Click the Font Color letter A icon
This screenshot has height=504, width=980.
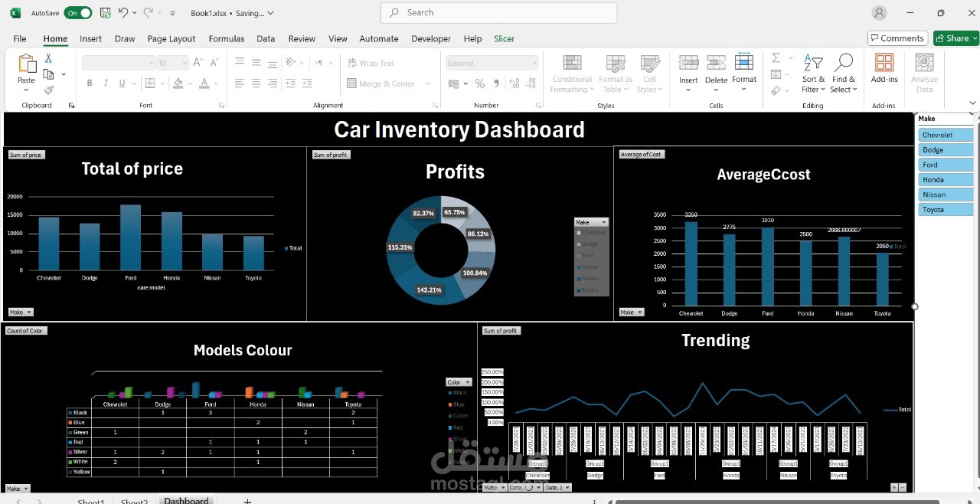tap(204, 83)
